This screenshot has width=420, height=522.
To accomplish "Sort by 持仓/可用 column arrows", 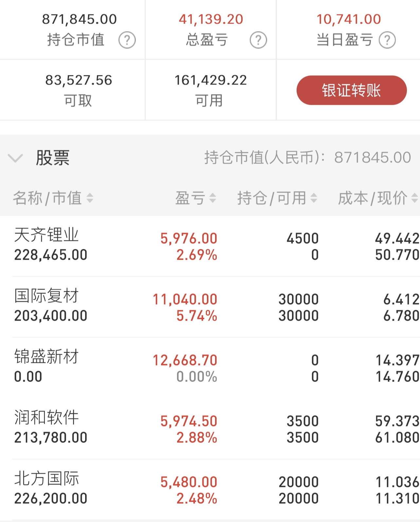I will point(314,198).
